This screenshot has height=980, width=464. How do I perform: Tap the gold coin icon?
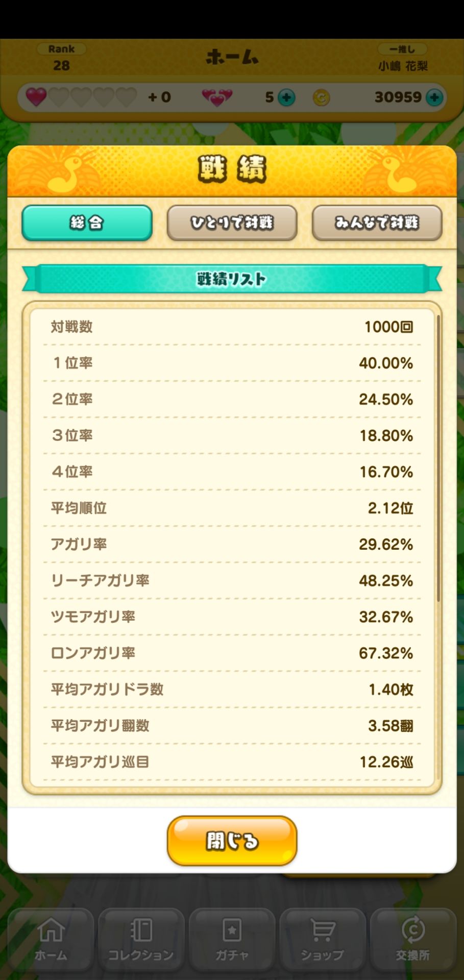pos(321,97)
